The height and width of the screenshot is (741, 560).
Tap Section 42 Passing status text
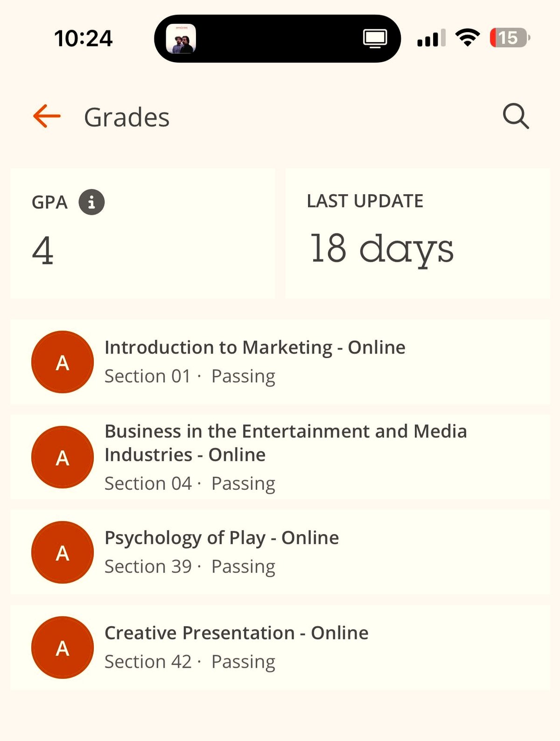point(189,662)
